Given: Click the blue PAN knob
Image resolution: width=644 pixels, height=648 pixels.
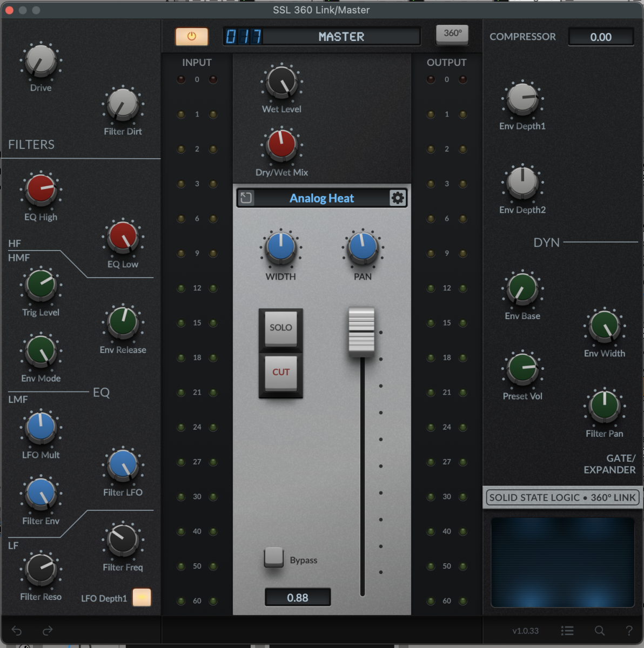Looking at the screenshot, I should (363, 248).
